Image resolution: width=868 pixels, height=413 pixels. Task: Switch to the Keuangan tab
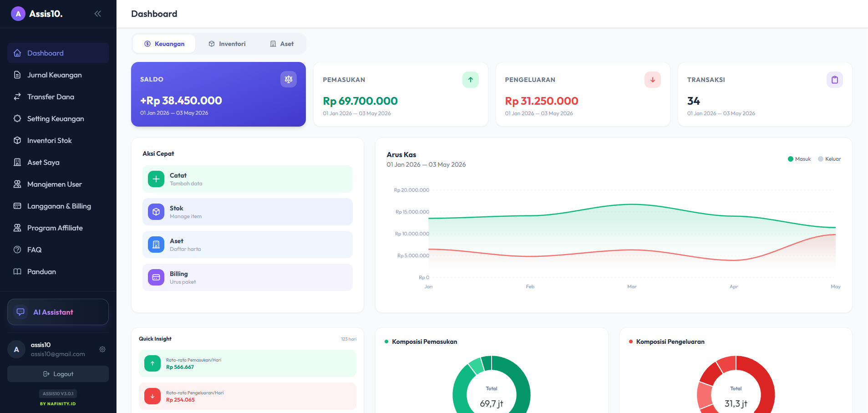pyautogui.click(x=164, y=44)
